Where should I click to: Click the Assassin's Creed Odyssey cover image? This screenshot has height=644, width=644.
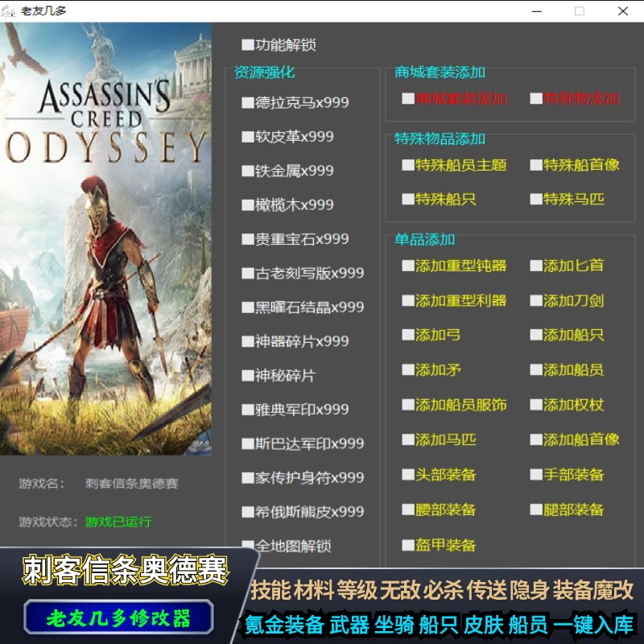pyautogui.click(x=105, y=238)
